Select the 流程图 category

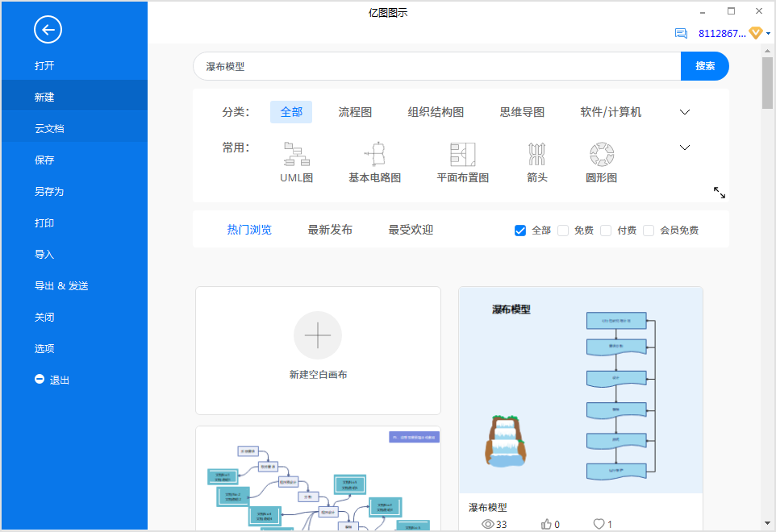click(355, 112)
